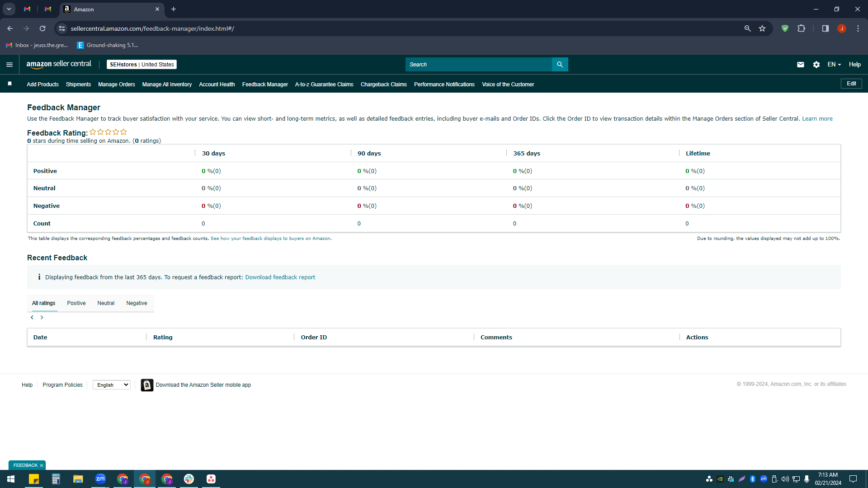Open Chrome side panel icon
Image resolution: width=868 pixels, height=488 pixels.
(826, 28)
